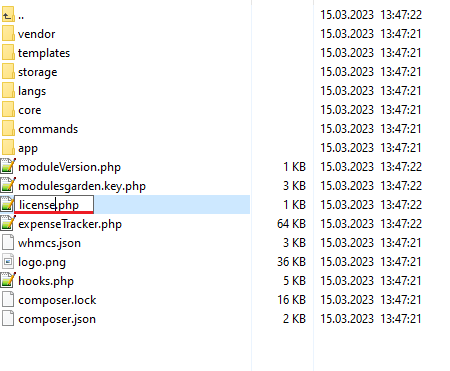Select the 'moduleVersion.php' file name
The height and width of the screenshot is (371, 450).
69,167
